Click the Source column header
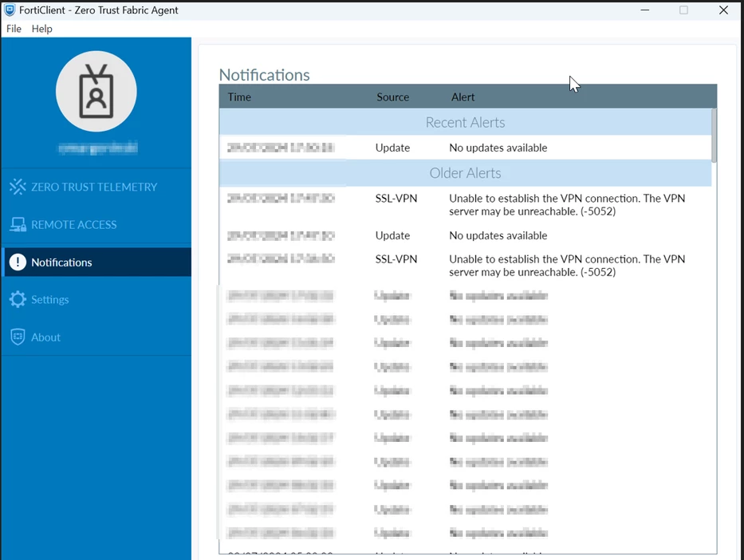The image size is (744, 560). [x=393, y=97]
